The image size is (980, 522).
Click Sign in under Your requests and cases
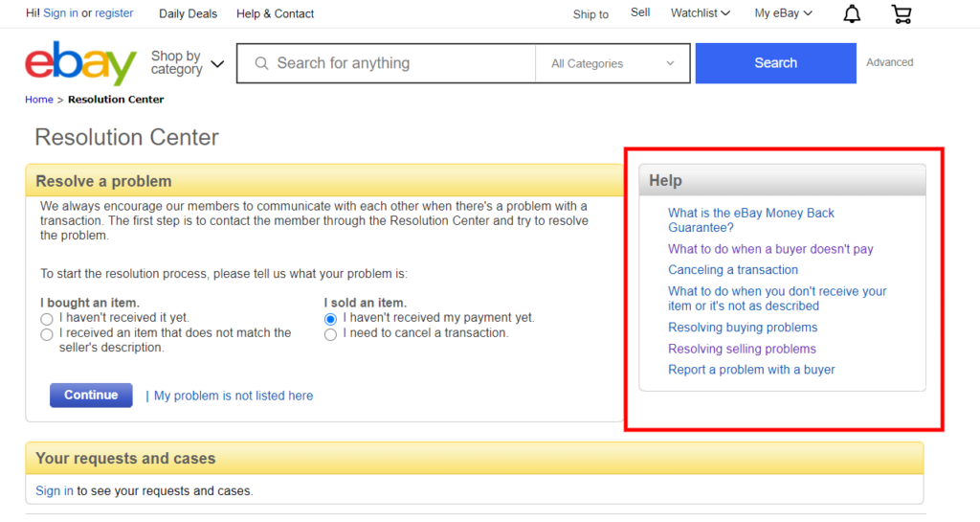55,490
